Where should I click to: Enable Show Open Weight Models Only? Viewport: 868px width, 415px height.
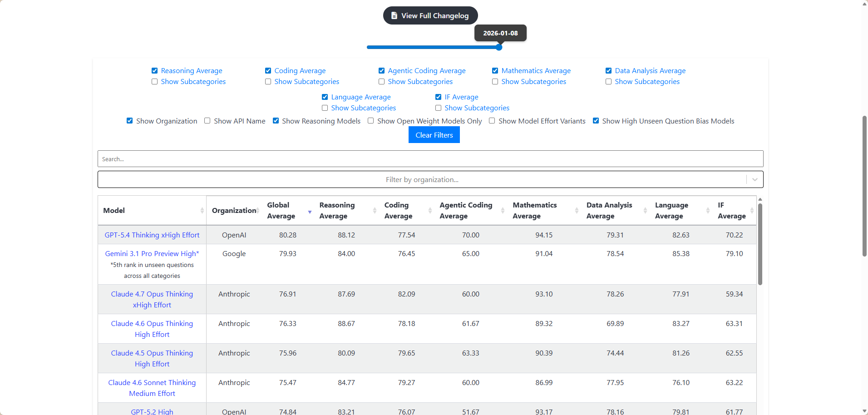pyautogui.click(x=370, y=121)
